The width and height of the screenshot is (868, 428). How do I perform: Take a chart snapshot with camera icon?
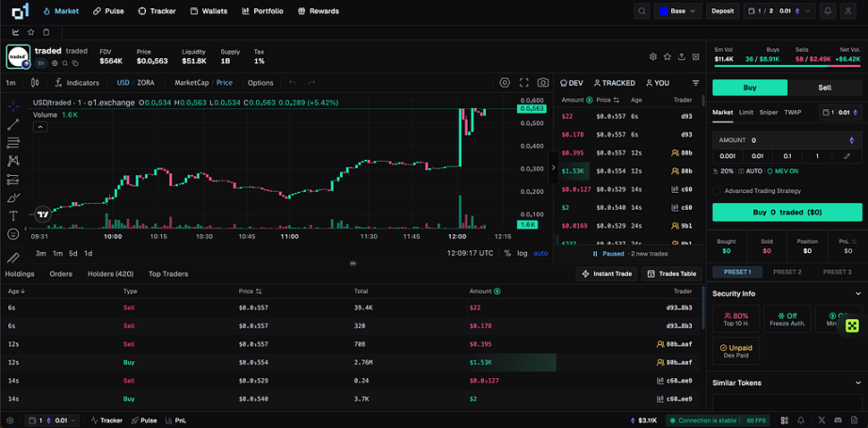543,83
